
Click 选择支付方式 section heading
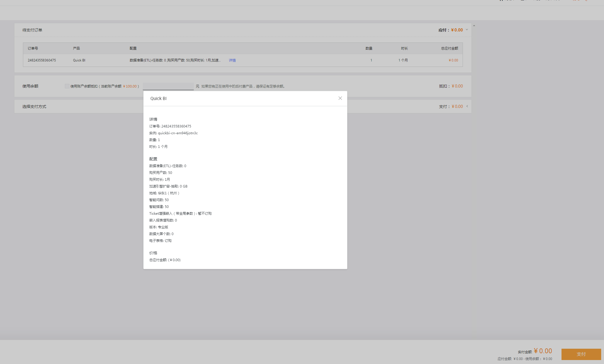click(x=34, y=107)
